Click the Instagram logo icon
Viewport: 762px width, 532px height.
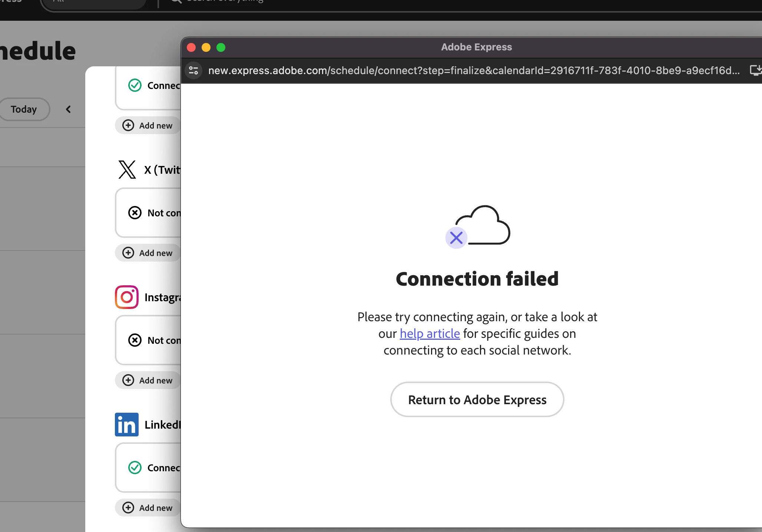(127, 297)
